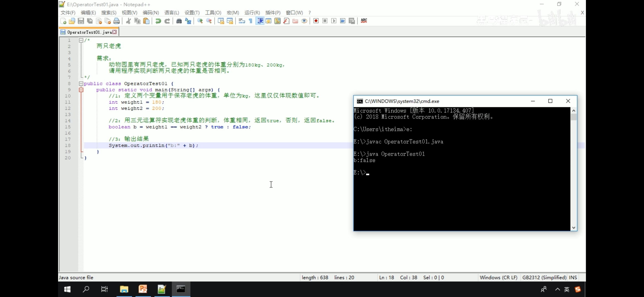Collapse the comment block fold at line 1
This screenshot has height=297, width=644.
pyautogui.click(x=81, y=40)
